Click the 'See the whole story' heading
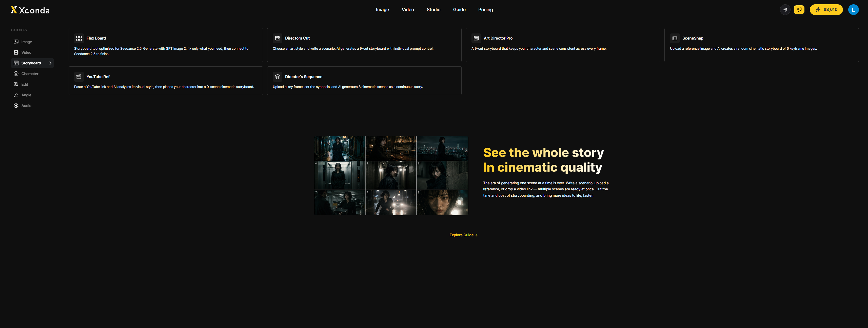Viewport: 868px width, 328px height. pos(543,153)
